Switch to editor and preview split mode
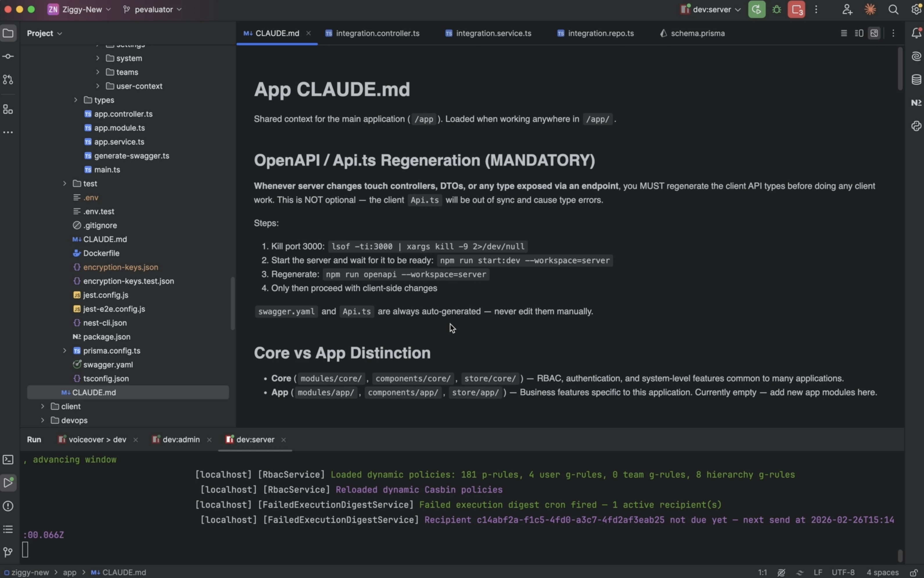The height and width of the screenshot is (578, 924). [859, 33]
